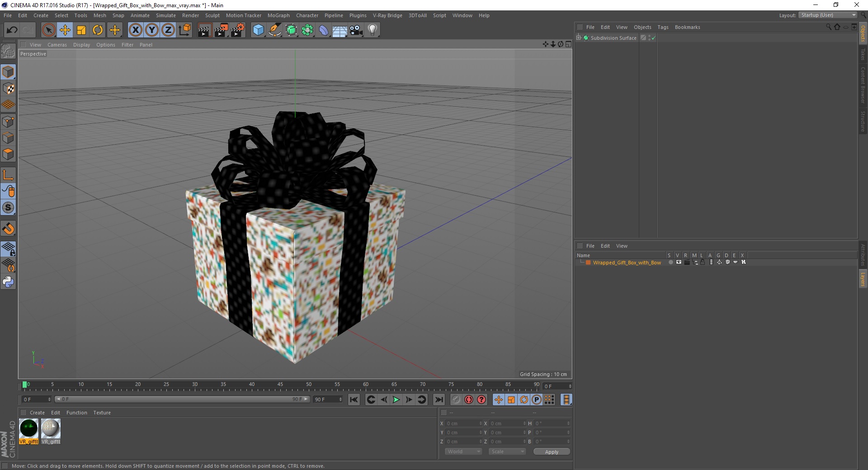The width and height of the screenshot is (868, 470).
Task: Toggle Z axis lock
Action: tap(168, 30)
